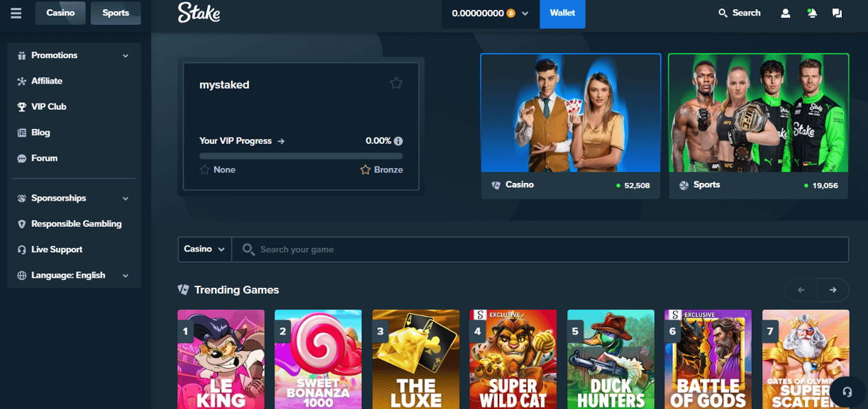Click the Trending Games cards icon
Screen dimensions: 868x409
pyautogui.click(x=184, y=290)
